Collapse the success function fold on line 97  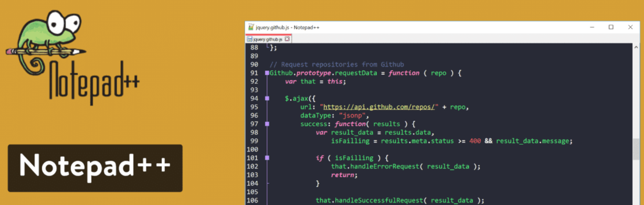pos(267,124)
